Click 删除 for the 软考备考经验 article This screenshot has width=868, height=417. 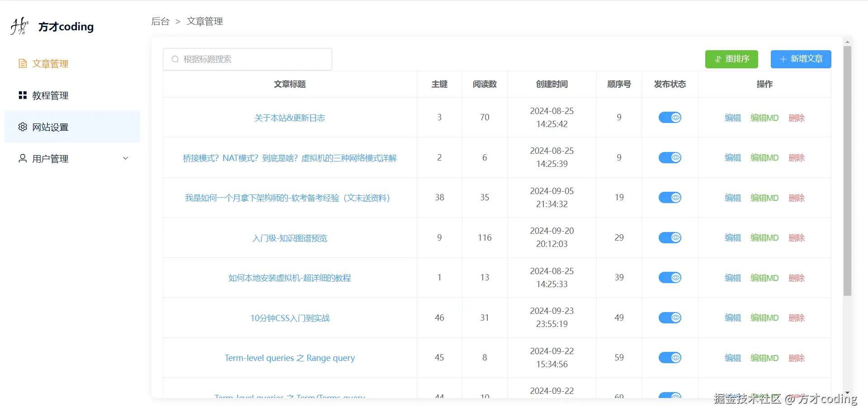pyautogui.click(x=797, y=198)
